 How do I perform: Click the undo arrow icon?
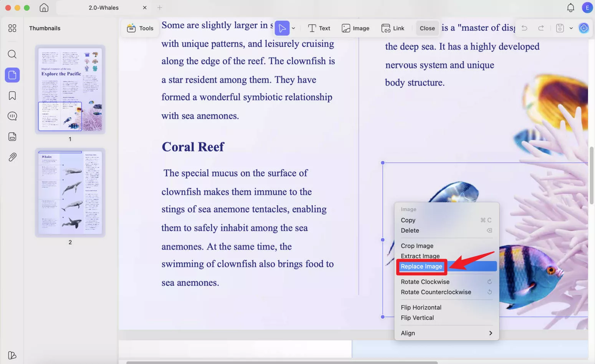524,28
